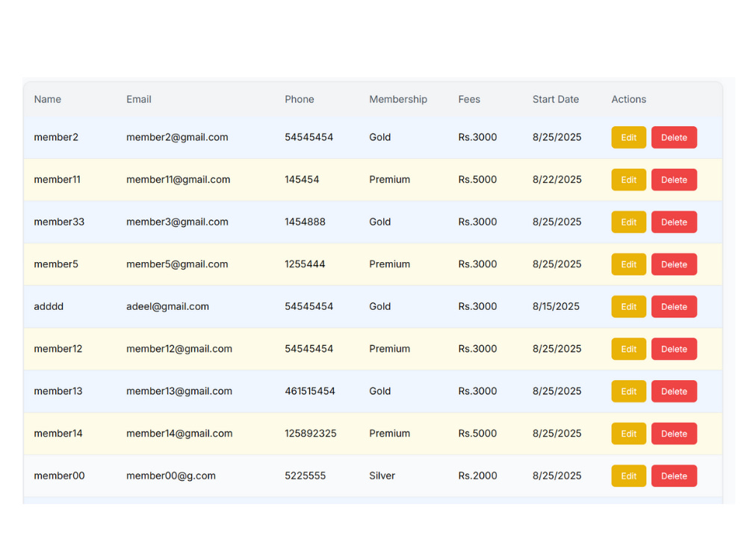Delete member11 record
The height and width of the screenshot is (560, 747).
pos(674,179)
